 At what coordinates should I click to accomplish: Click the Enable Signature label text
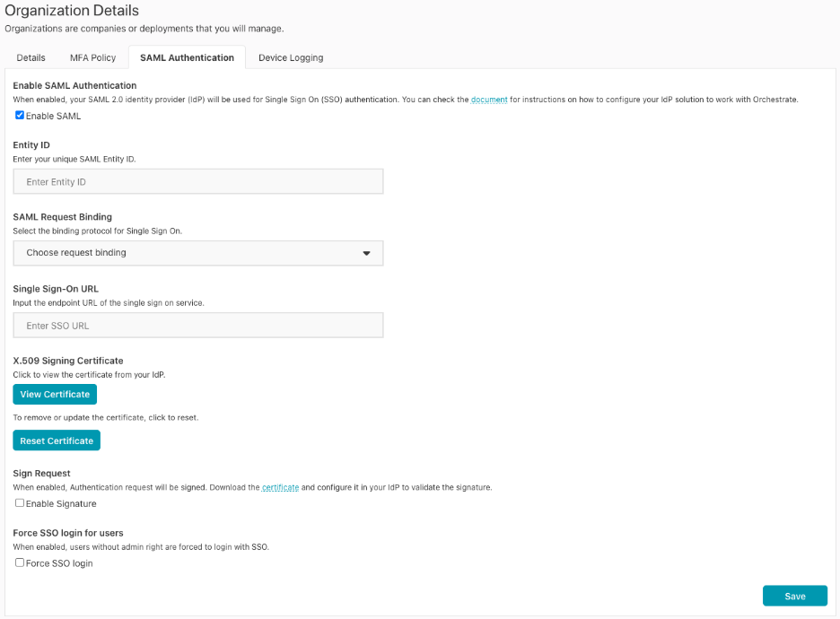tap(61, 504)
